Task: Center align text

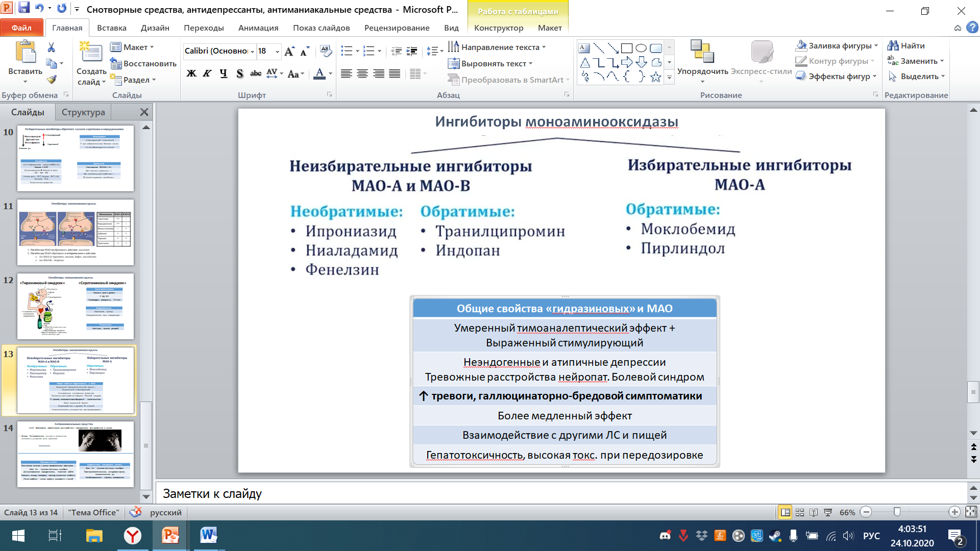Action: [x=362, y=73]
